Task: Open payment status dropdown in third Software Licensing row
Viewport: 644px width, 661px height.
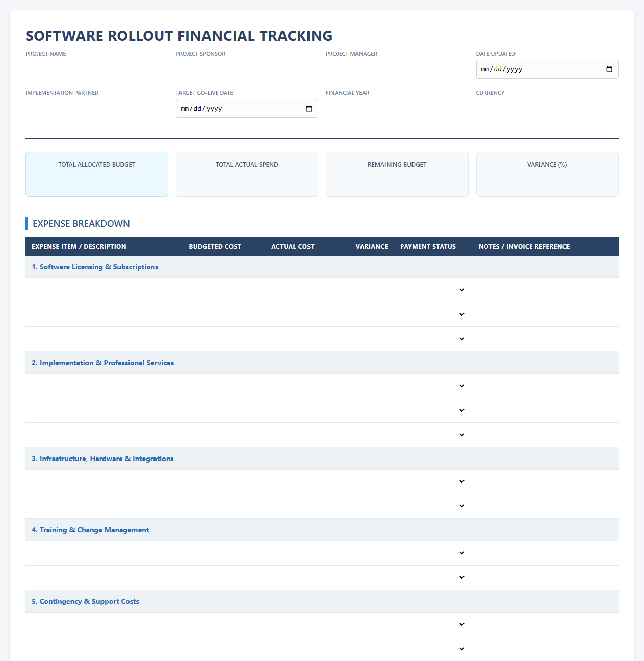Action: point(433,339)
